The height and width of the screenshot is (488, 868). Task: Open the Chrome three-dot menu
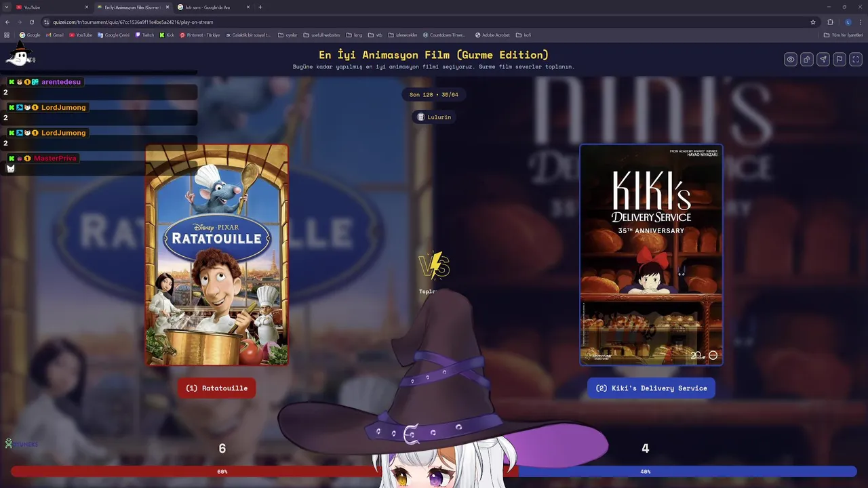[860, 22]
